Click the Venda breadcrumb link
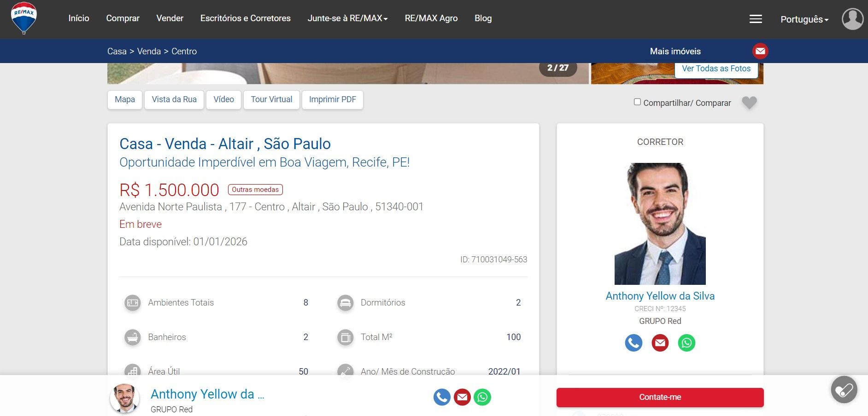Screen dimensions: 868x416 [149, 52]
